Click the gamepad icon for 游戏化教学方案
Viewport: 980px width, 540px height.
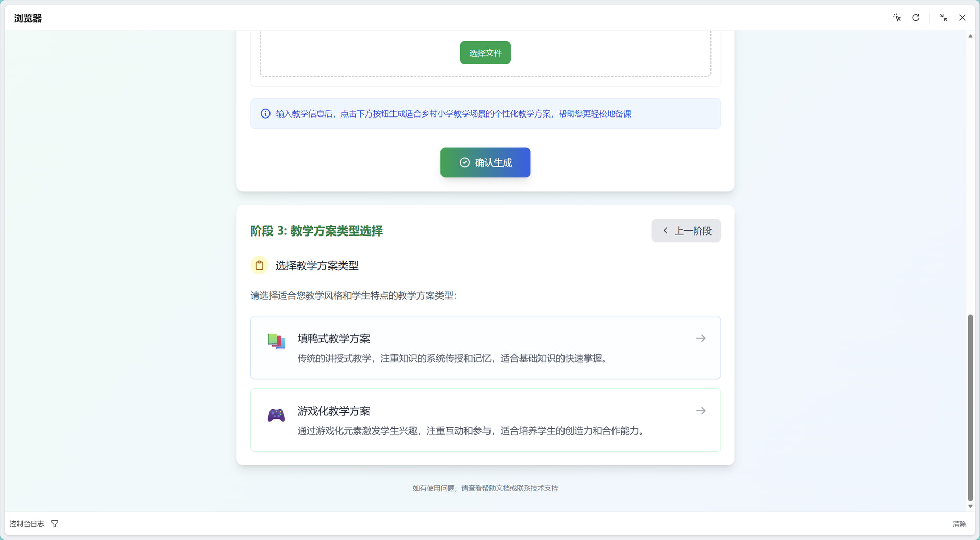(x=276, y=415)
